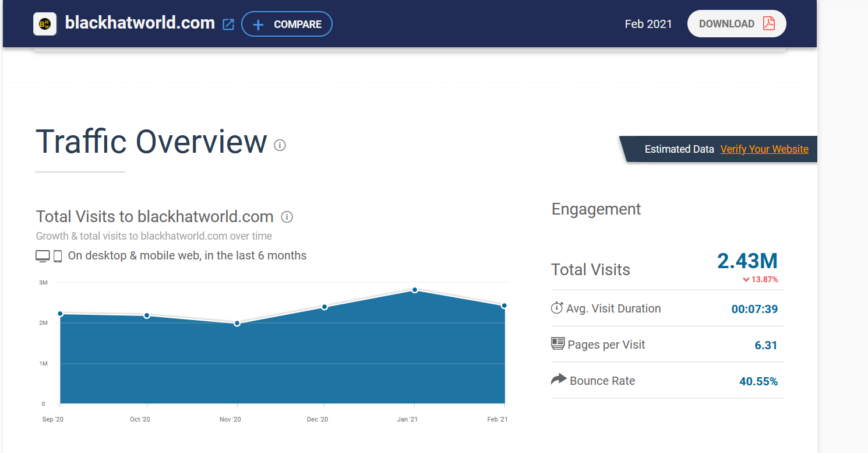Select the Feb '21 chart data point
Screen dimensions: 868x453
504,305
